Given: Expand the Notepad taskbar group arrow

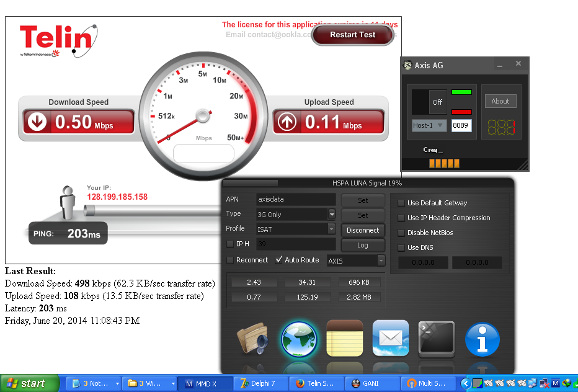Looking at the screenshot, I should point(117,383).
